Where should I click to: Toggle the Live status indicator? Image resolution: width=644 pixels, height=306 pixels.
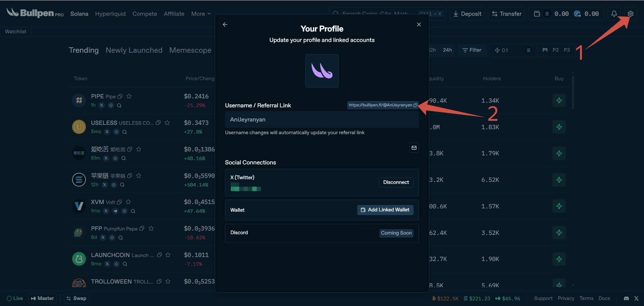[15, 298]
